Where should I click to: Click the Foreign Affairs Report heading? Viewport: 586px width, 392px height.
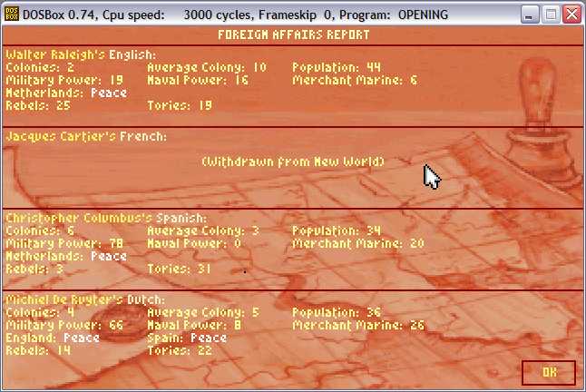coord(293,34)
